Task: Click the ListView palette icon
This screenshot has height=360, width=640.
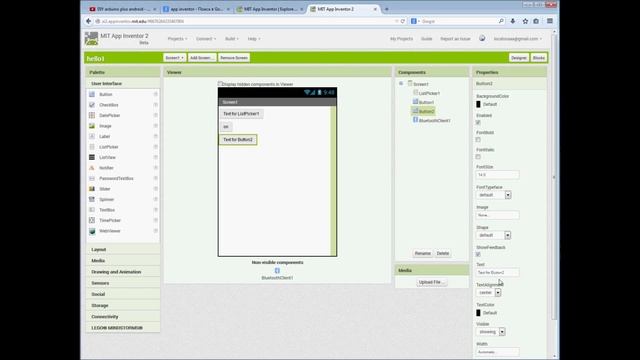Action: coord(92,157)
